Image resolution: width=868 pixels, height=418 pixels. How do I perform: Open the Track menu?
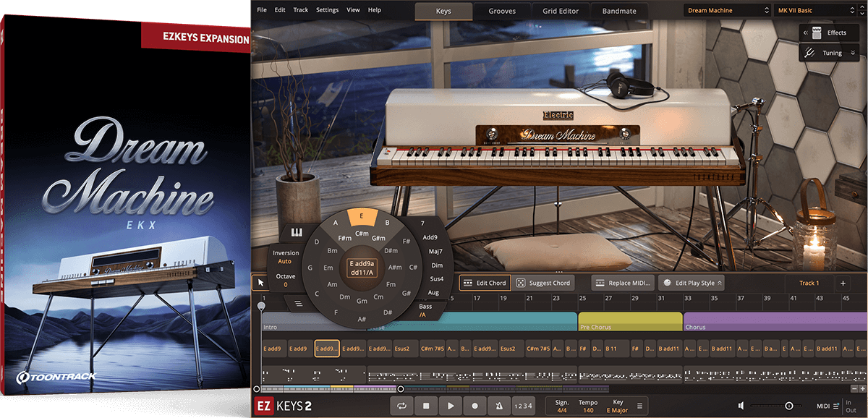(x=301, y=10)
